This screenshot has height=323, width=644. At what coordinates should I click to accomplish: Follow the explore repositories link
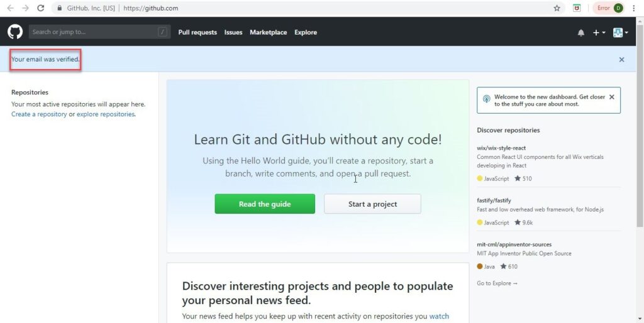click(106, 114)
